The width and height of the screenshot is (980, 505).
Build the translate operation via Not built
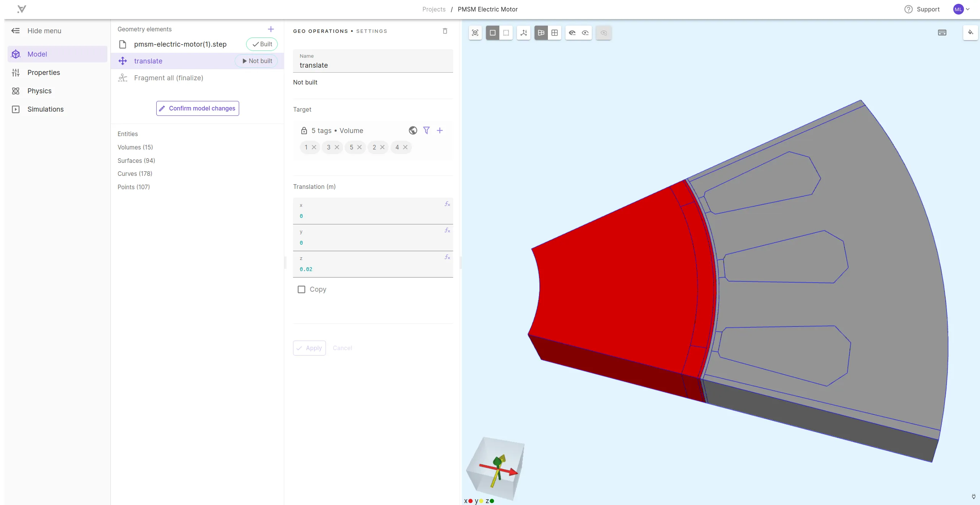pos(257,61)
